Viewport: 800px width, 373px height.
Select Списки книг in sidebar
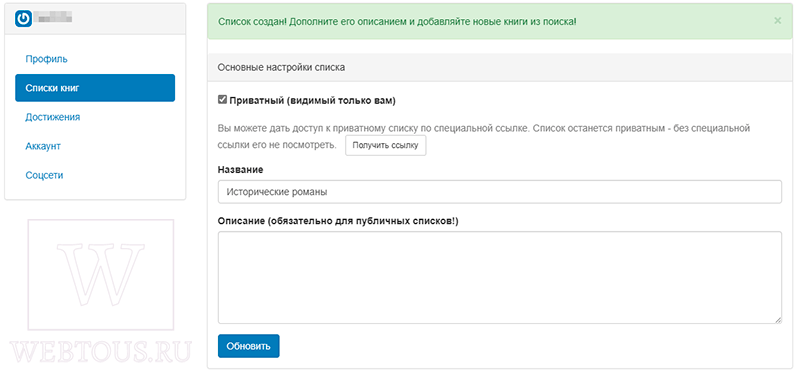[x=95, y=88]
